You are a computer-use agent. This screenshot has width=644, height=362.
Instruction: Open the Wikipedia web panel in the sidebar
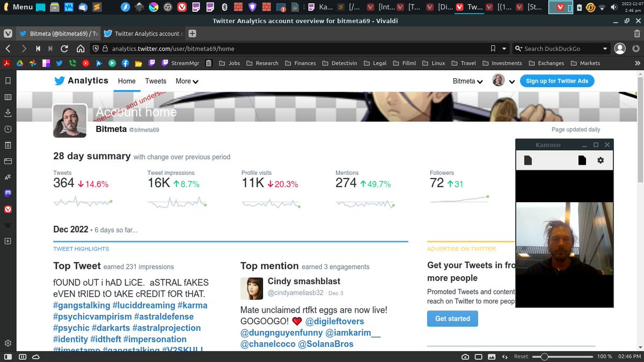(8, 225)
